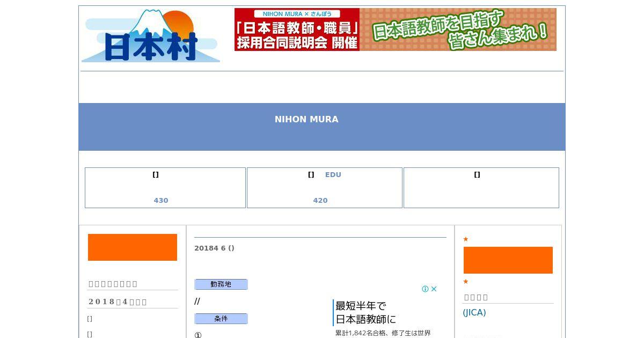This screenshot has width=644, height=338.
Task: Click the 日本村 Mt. Fuji logo
Action: [151, 35]
